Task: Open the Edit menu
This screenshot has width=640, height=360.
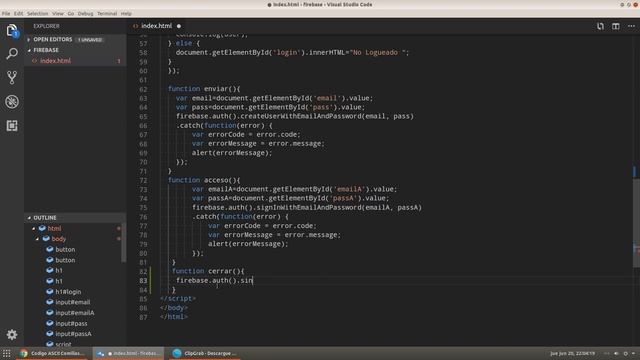Action: click(18, 13)
